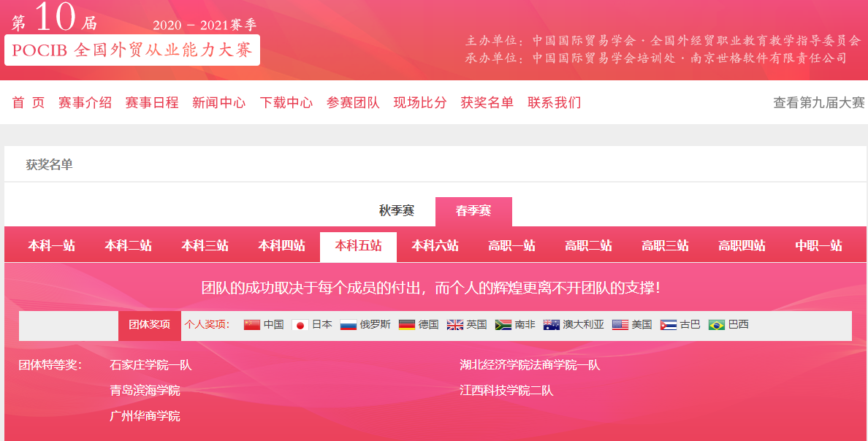Open the 石家庄学院一队 team link
Viewport: 868px width, 441px height.
[151, 365]
